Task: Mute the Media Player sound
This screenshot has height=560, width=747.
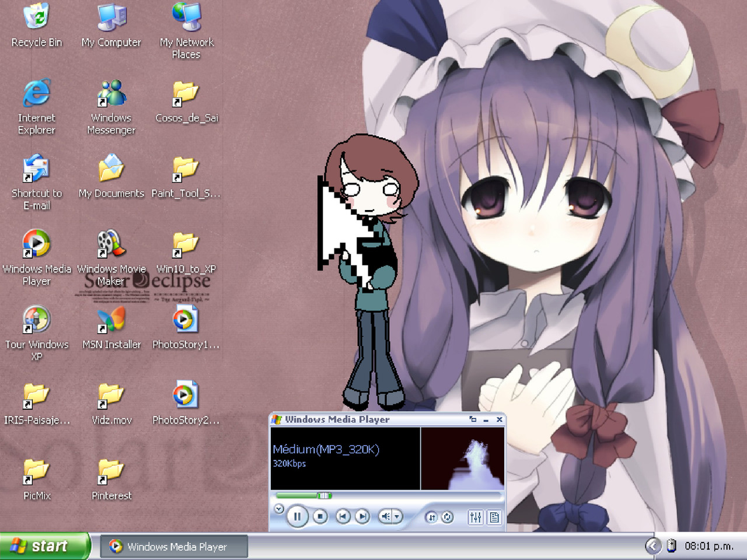Action: (385, 516)
